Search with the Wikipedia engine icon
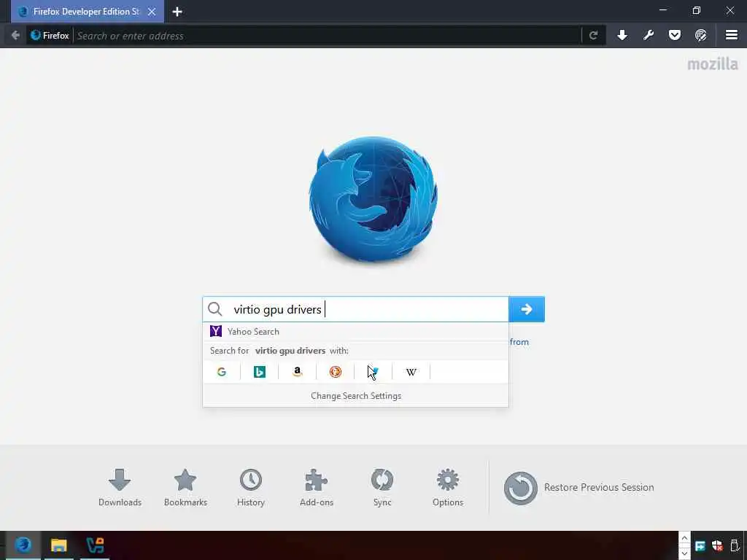Viewport: 747px width, 560px height. (411, 372)
